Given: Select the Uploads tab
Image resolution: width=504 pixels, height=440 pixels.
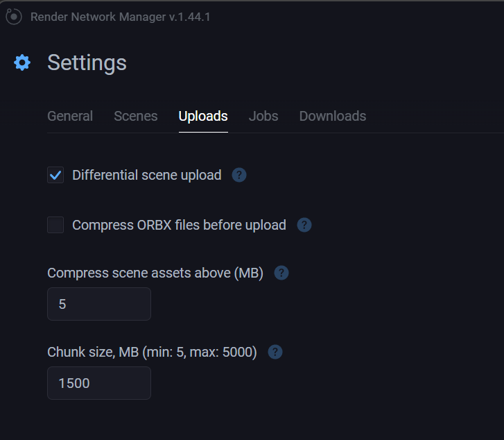Looking at the screenshot, I should pyautogui.click(x=203, y=116).
